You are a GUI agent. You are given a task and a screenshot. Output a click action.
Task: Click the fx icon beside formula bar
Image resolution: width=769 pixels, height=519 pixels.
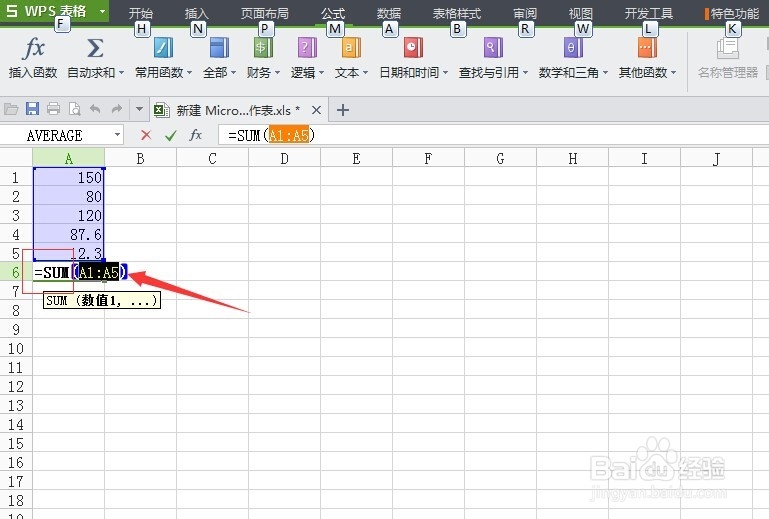click(196, 134)
